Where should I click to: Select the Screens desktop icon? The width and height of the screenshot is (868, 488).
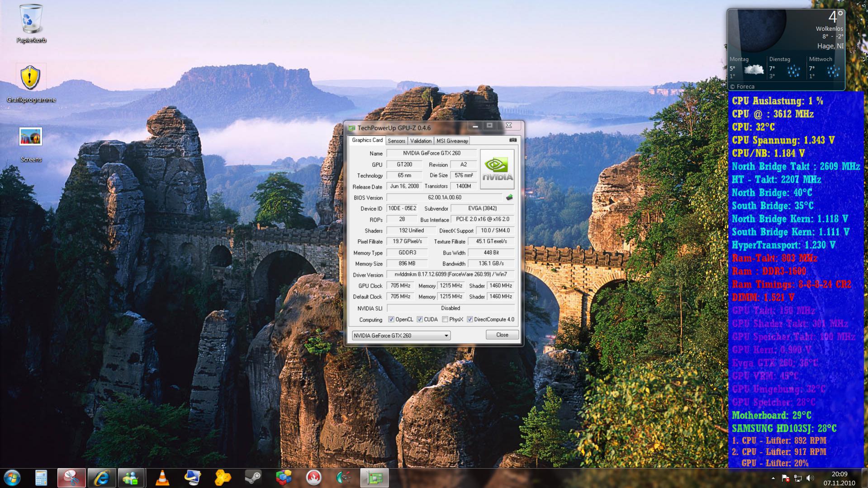(x=31, y=144)
